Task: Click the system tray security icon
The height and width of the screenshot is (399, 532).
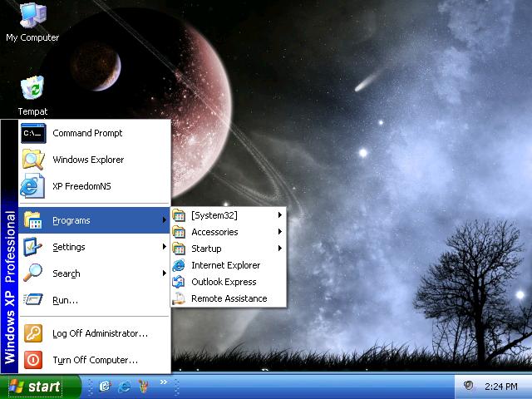Action: (469, 387)
